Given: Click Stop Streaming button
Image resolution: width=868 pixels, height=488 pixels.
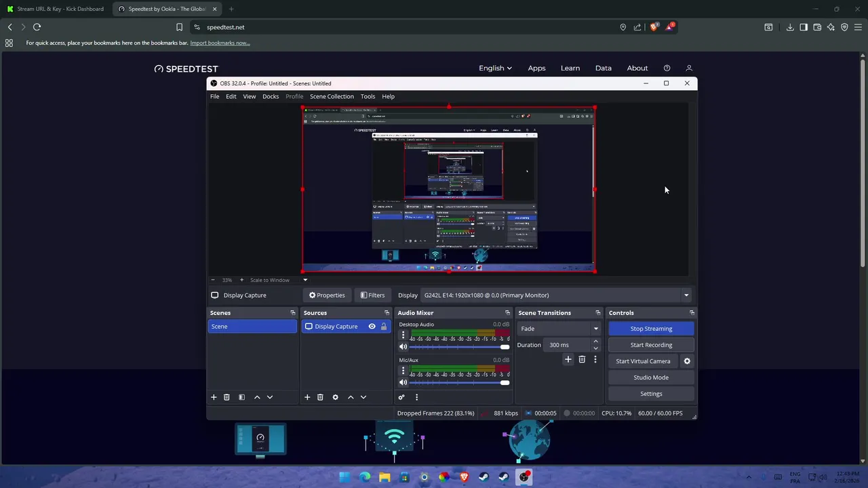Looking at the screenshot, I should coord(651,329).
